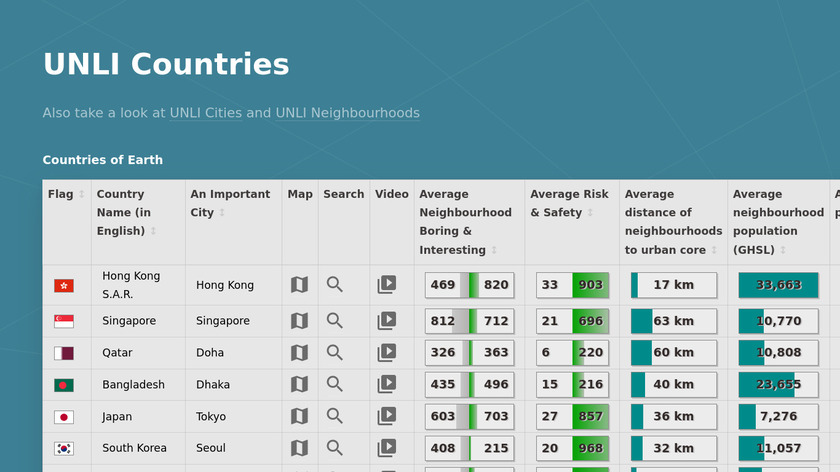Image resolution: width=840 pixels, height=472 pixels.
Task: Click Hong Kong population bar 33,663
Action: (x=778, y=285)
